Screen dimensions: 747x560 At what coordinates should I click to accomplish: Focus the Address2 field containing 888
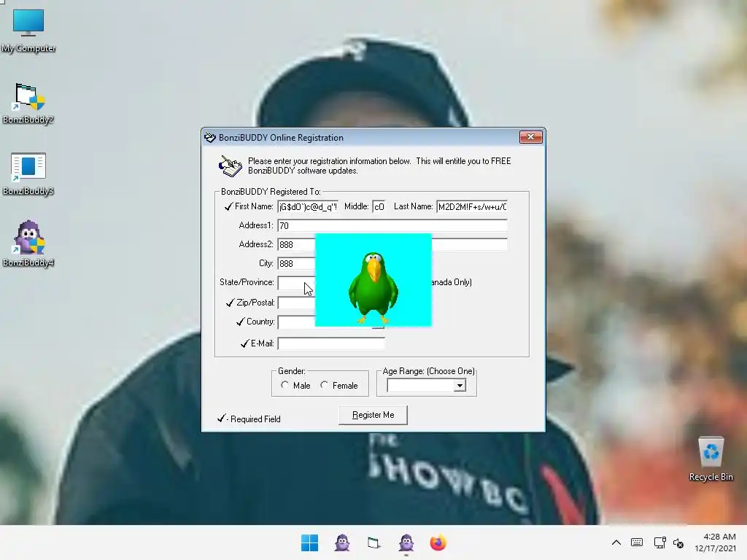click(x=296, y=244)
